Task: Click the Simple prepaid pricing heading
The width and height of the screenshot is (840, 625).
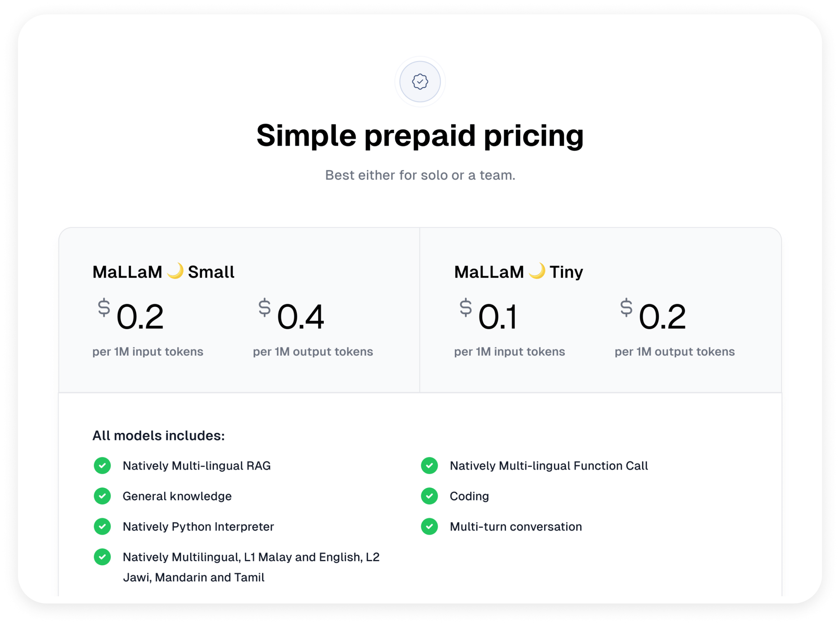Action: pyautogui.click(x=420, y=135)
